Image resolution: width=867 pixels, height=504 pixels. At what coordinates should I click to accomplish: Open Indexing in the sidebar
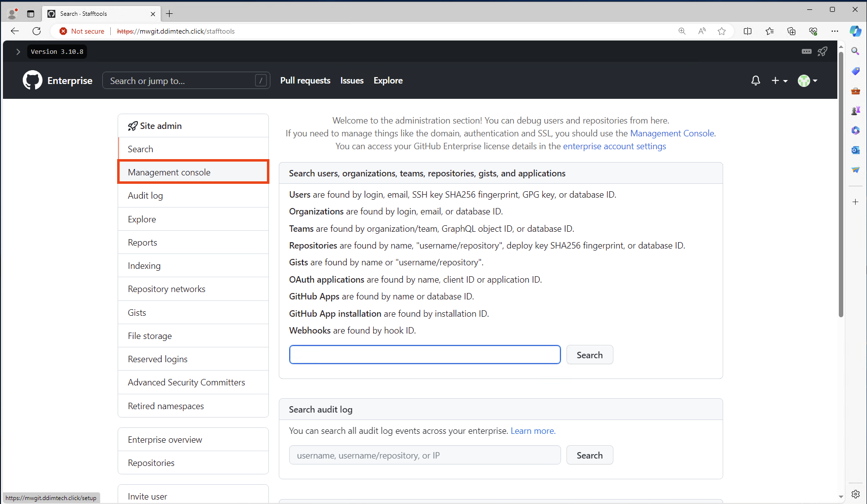tap(193, 265)
